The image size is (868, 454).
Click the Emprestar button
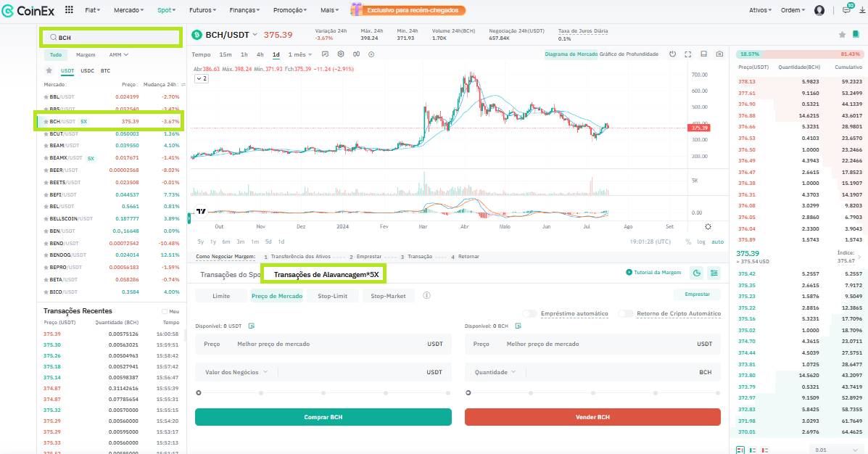point(698,294)
